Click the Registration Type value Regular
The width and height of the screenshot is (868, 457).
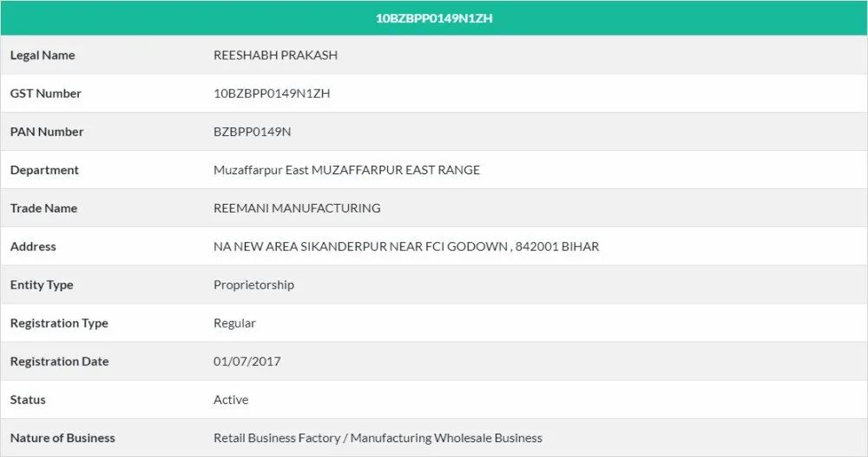[234, 323]
